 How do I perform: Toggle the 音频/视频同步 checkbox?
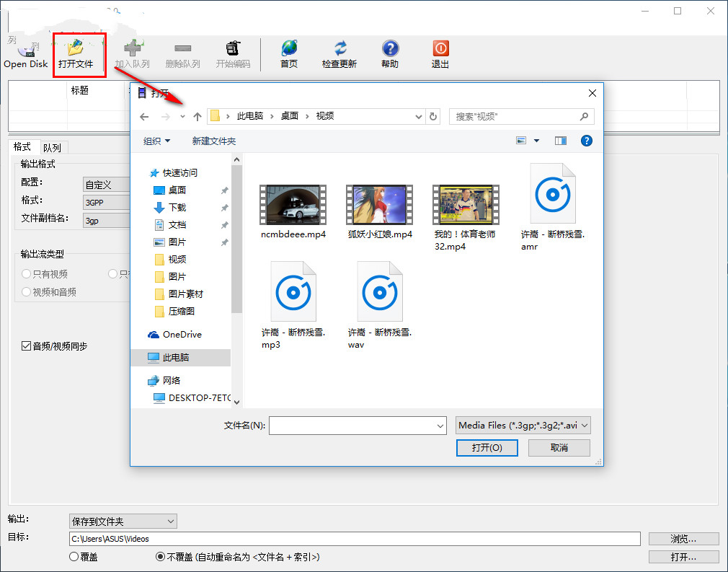[27, 346]
